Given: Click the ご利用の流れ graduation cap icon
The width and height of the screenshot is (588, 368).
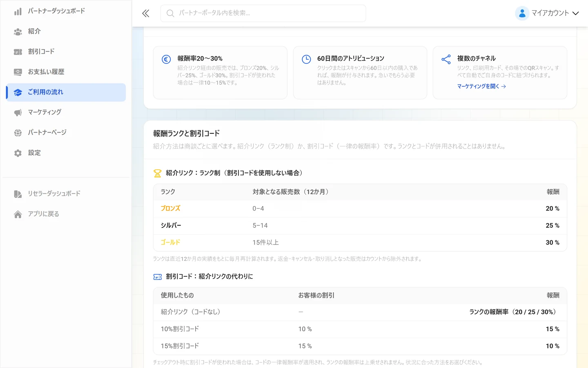Looking at the screenshot, I should [x=18, y=92].
